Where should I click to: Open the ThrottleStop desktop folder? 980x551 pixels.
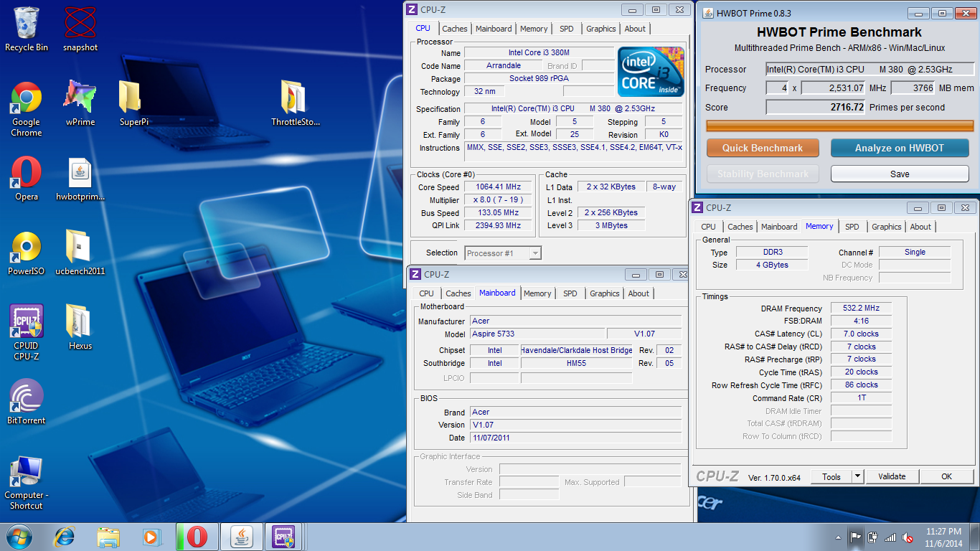coord(295,104)
